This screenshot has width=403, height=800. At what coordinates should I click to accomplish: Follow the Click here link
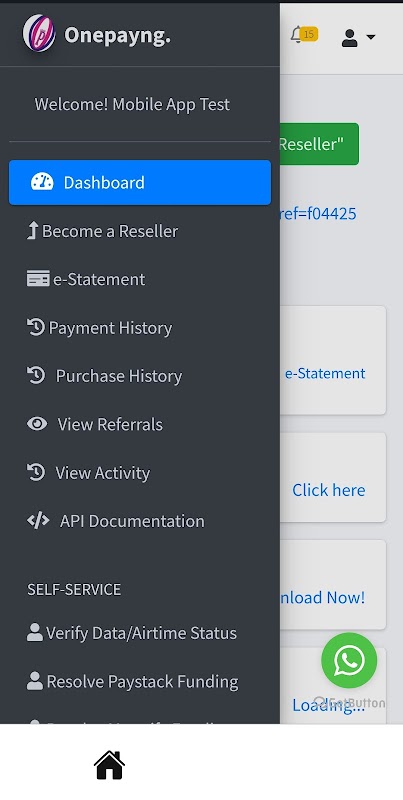click(329, 490)
